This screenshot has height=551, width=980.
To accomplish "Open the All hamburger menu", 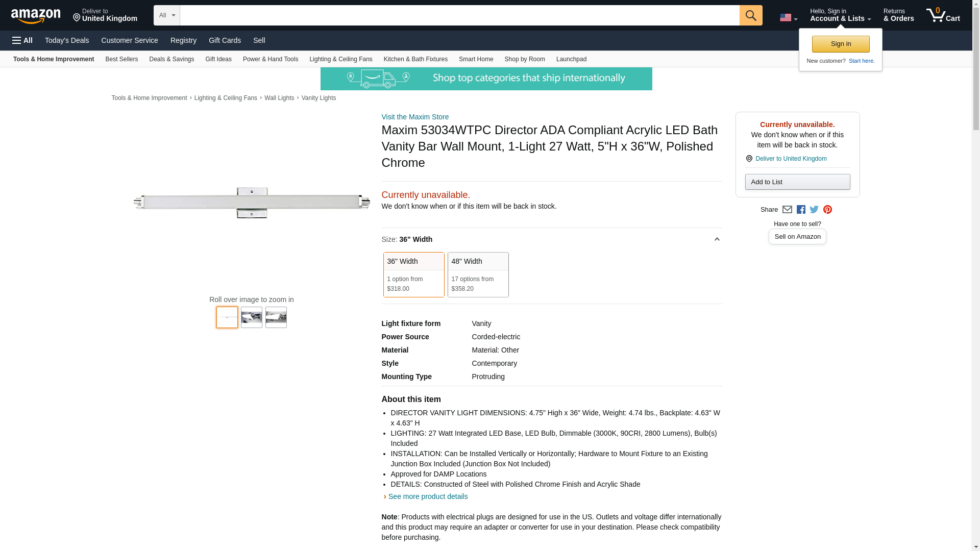I will point(22,40).
